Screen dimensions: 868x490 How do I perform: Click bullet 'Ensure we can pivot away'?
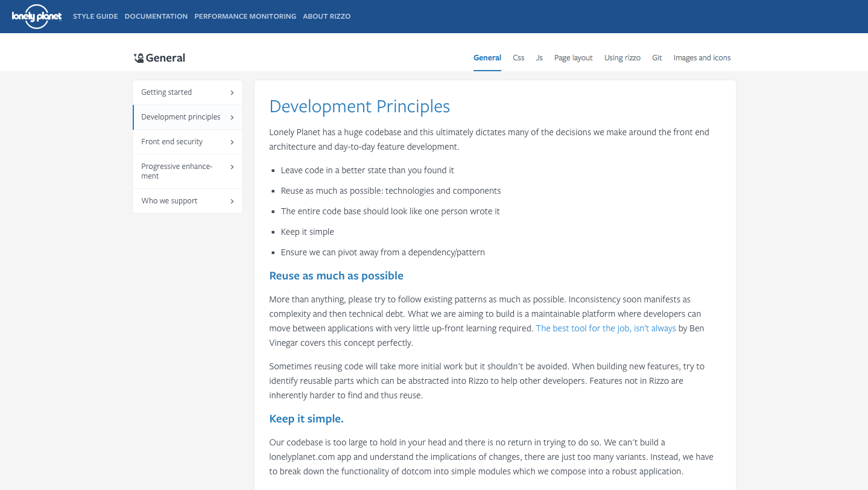click(382, 252)
